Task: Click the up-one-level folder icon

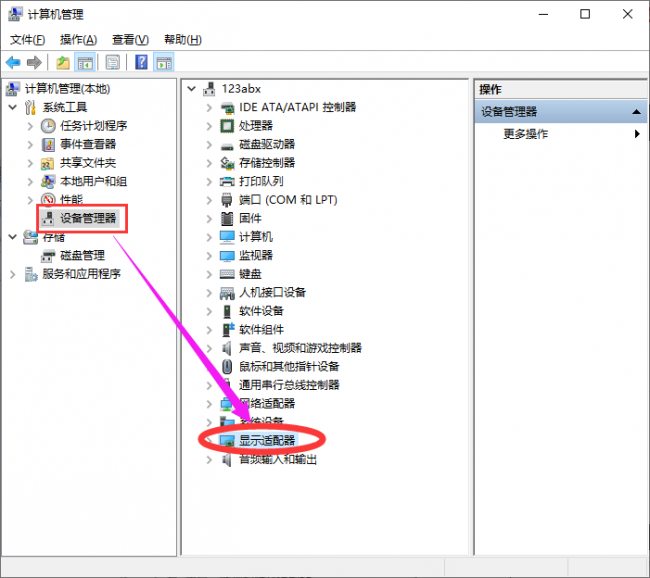Action: click(x=63, y=63)
